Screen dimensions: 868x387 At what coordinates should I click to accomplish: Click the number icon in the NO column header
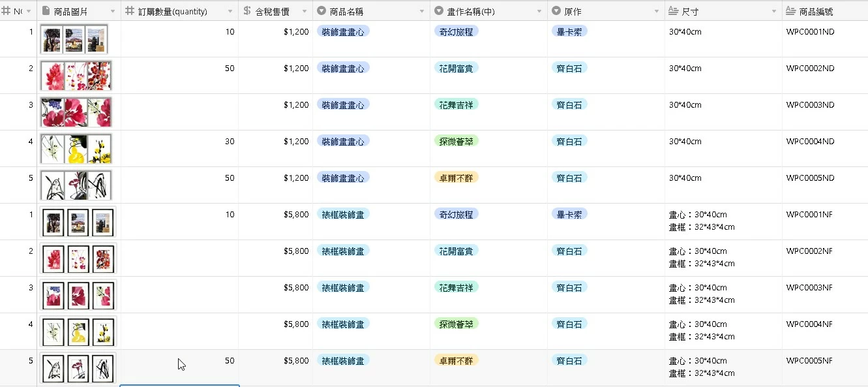coord(6,11)
